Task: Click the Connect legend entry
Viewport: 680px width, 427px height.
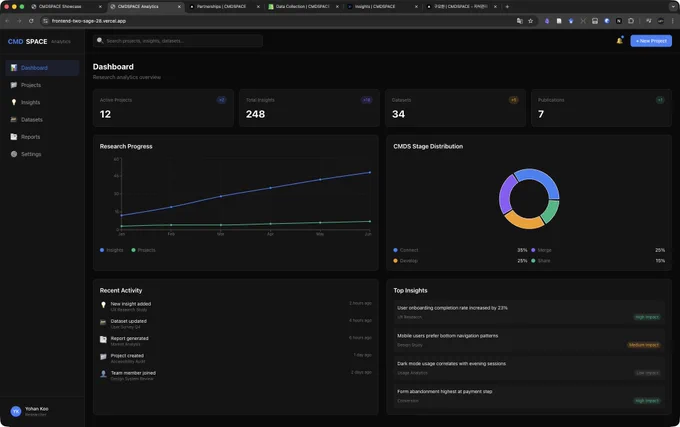Action: click(x=406, y=250)
